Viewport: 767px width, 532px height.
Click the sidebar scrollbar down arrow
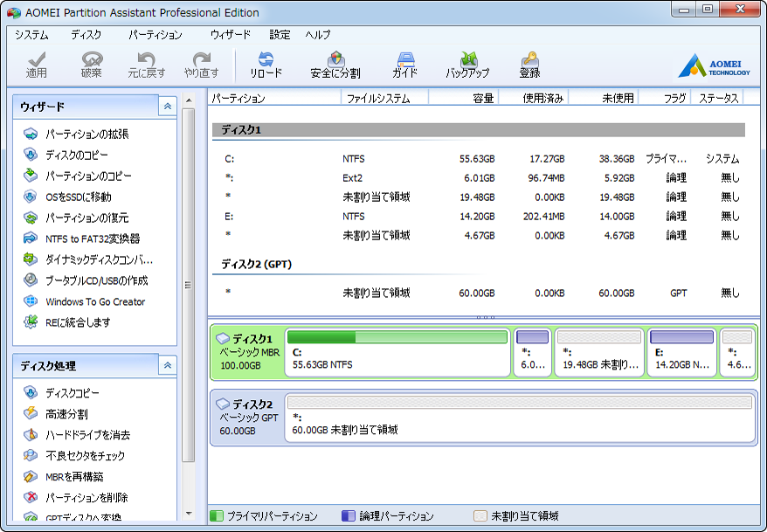[189, 514]
